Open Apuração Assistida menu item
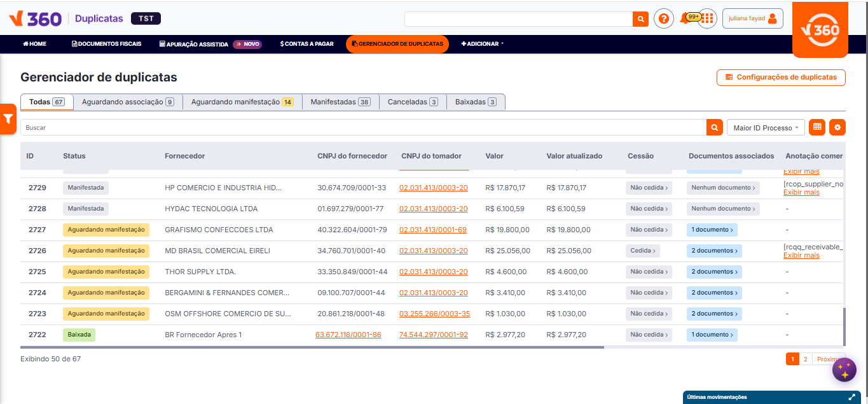This screenshot has height=404, width=868. click(x=210, y=44)
